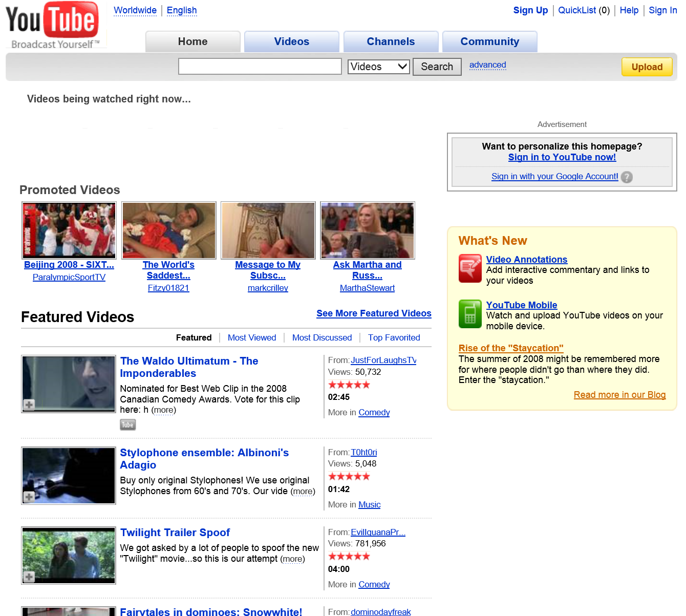Add Twilight Trailer Spoof to QuickList

tap(29, 577)
